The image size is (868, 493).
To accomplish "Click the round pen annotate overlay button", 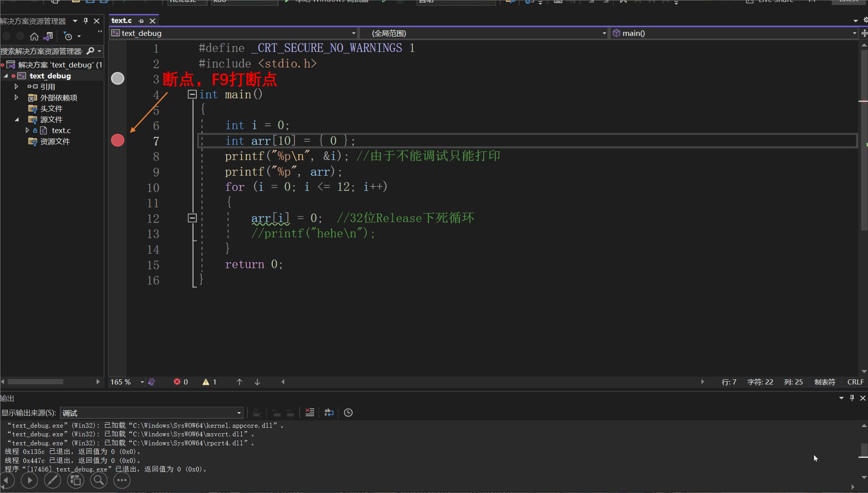I will coord(52,481).
